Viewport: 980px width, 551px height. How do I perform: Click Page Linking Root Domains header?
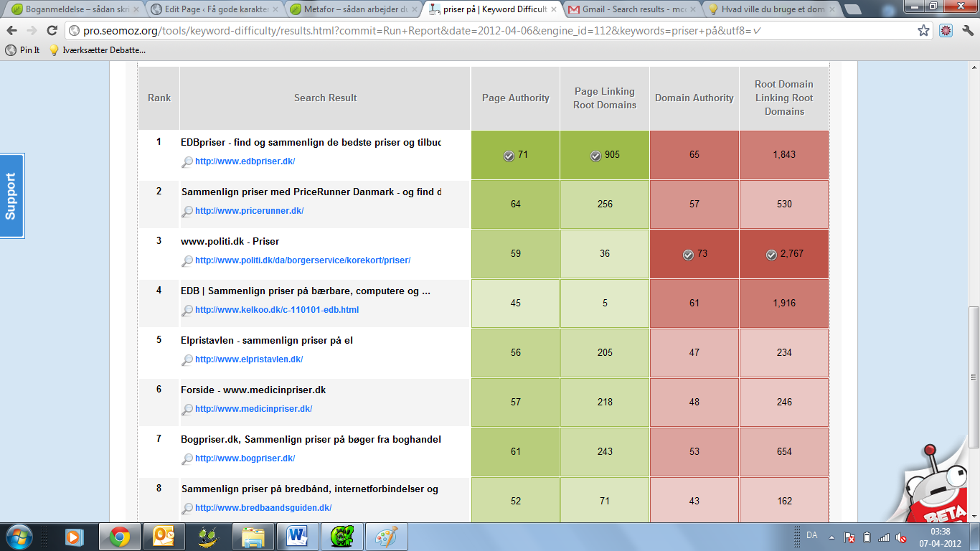click(605, 98)
